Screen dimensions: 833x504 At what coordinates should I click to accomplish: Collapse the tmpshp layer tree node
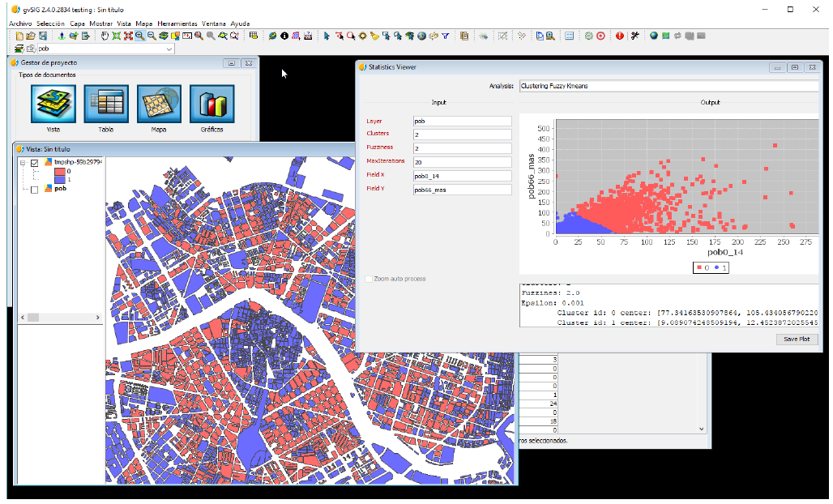tap(23, 163)
